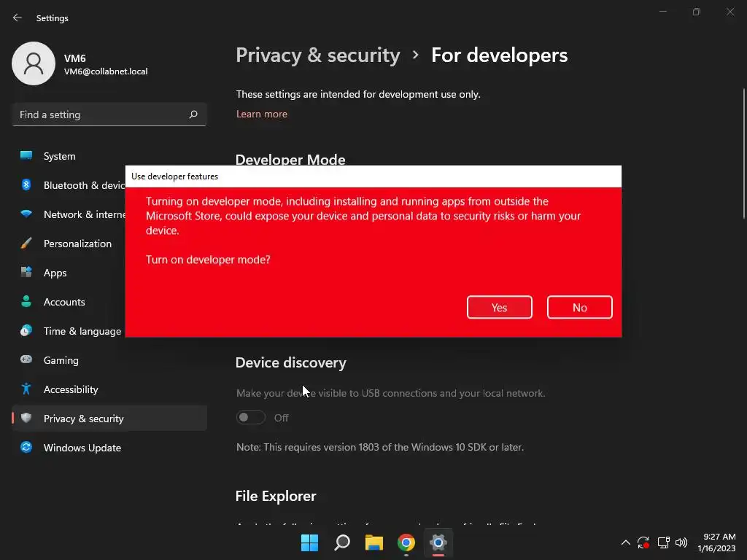Click the network tray icon
The image size is (747, 560).
(664, 542)
